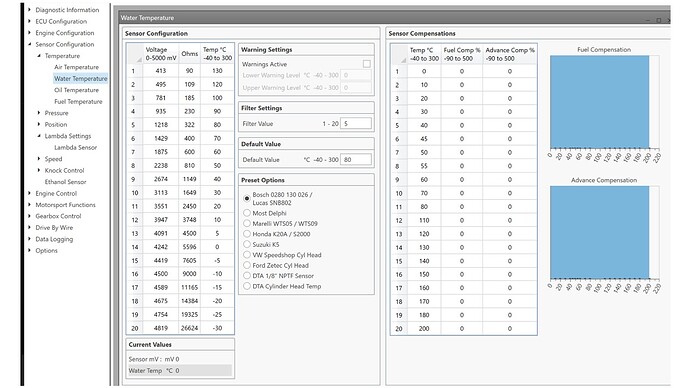Viewport: 690px width, 388px height.
Task: Click the Fuel Comp % column header
Action: point(462,54)
